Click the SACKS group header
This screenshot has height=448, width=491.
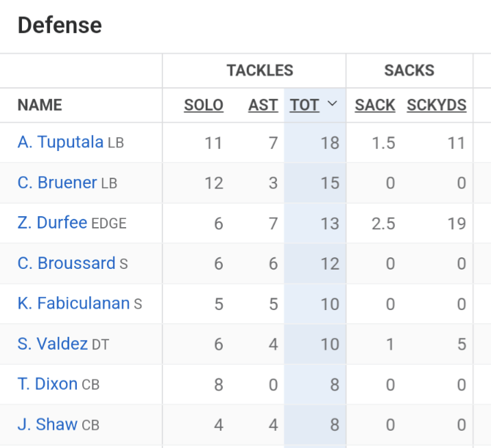(409, 70)
